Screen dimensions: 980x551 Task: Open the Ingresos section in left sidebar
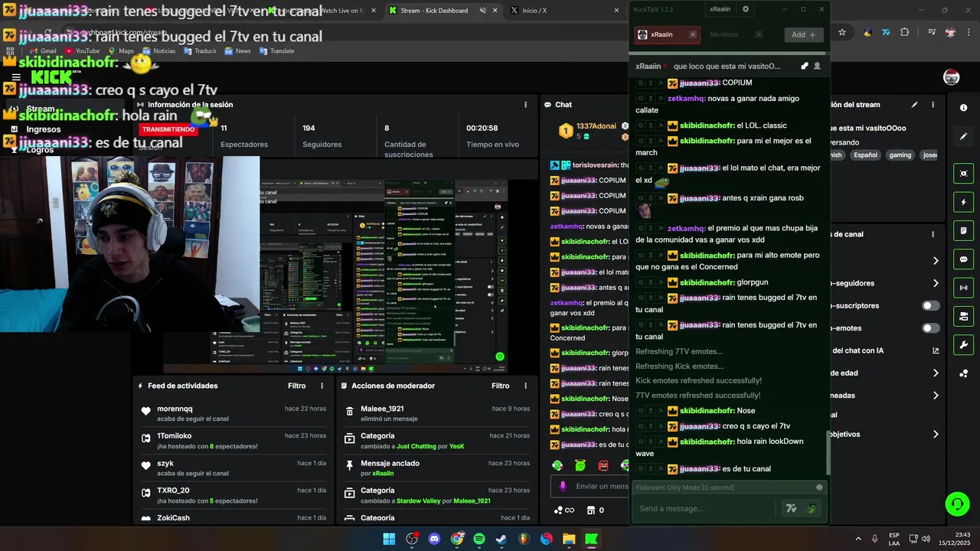(x=43, y=129)
